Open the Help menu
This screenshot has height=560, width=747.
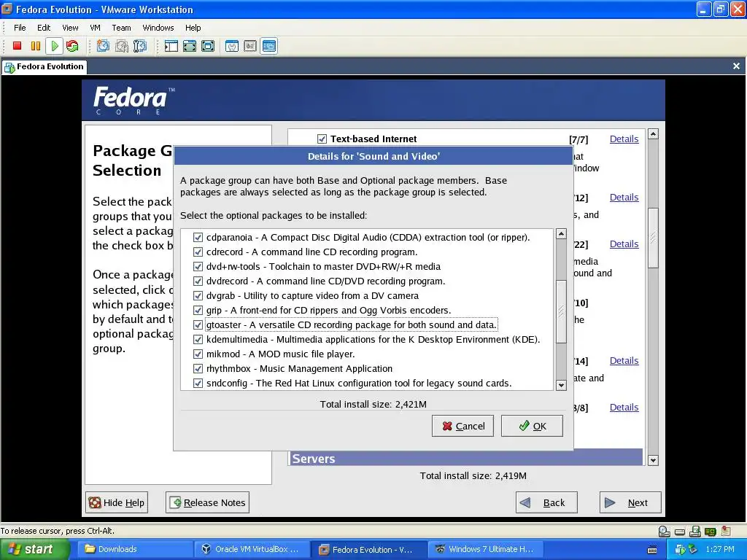pos(193,28)
